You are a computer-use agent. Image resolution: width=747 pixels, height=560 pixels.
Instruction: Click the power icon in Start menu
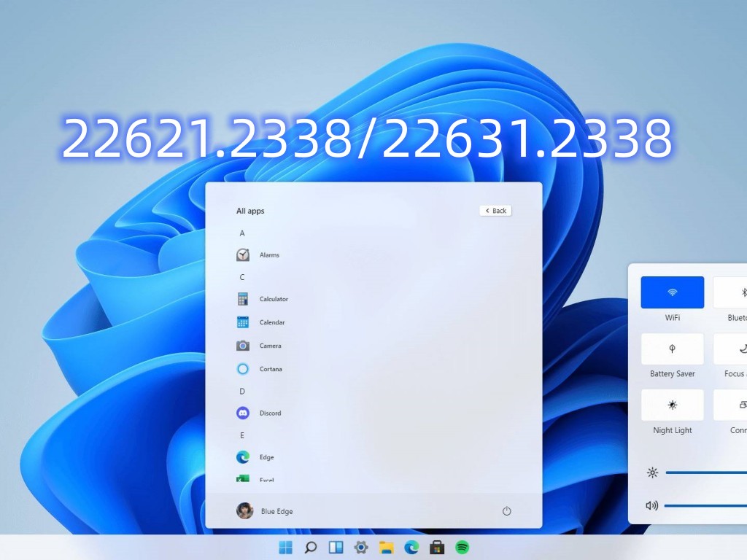pyautogui.click(x=506, y=511)
